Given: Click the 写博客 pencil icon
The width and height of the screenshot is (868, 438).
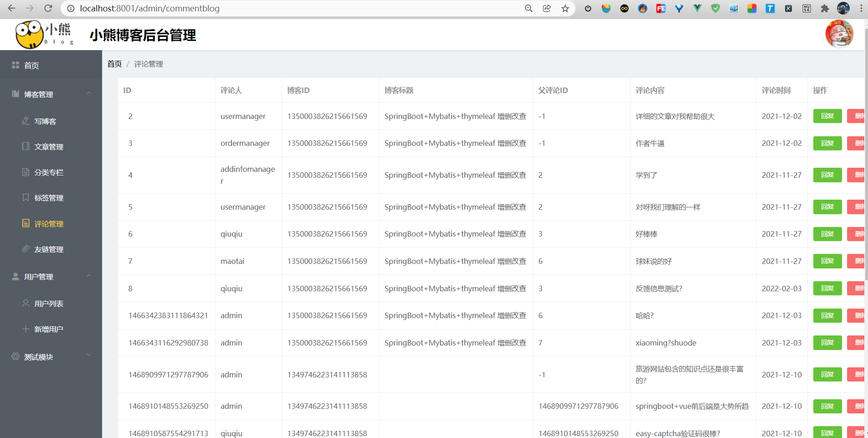Looking at the screenshot, I should click(x=26, y=121).
